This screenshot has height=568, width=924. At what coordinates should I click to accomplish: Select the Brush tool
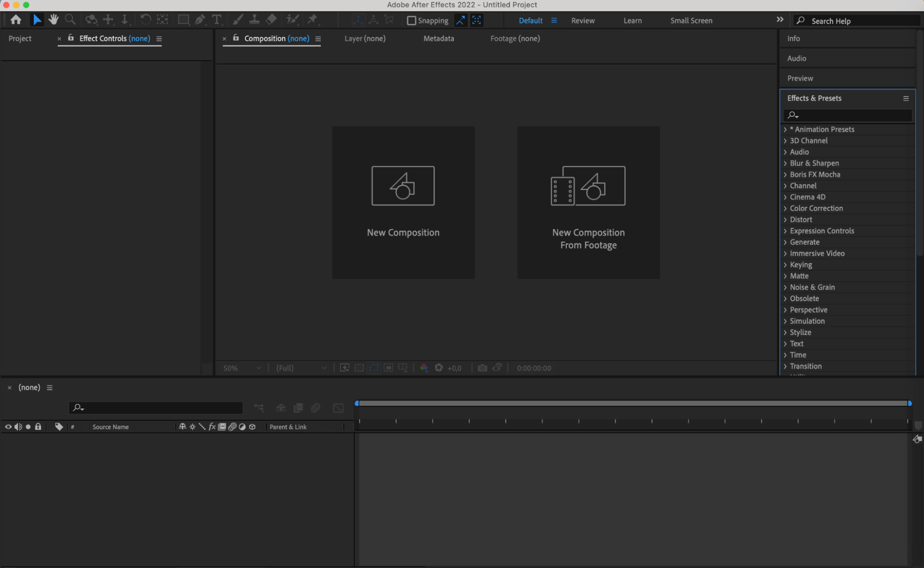[x=238, y=19]
